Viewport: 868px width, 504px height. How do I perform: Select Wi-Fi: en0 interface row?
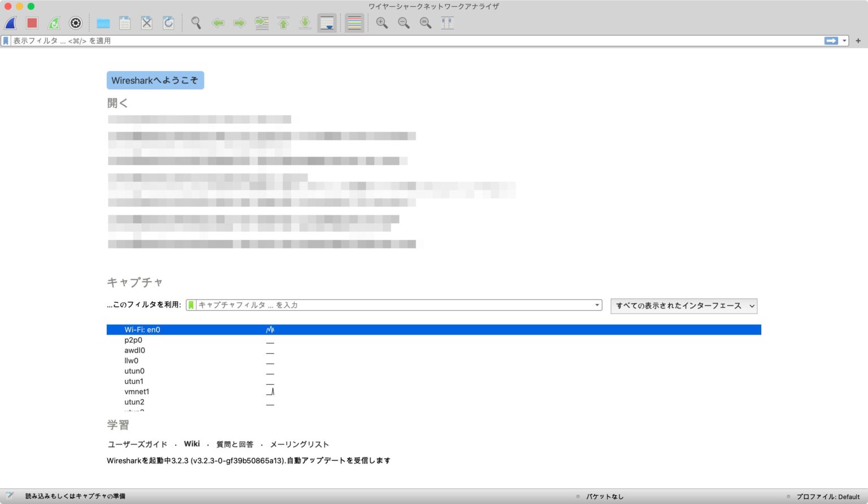(433, 330)
